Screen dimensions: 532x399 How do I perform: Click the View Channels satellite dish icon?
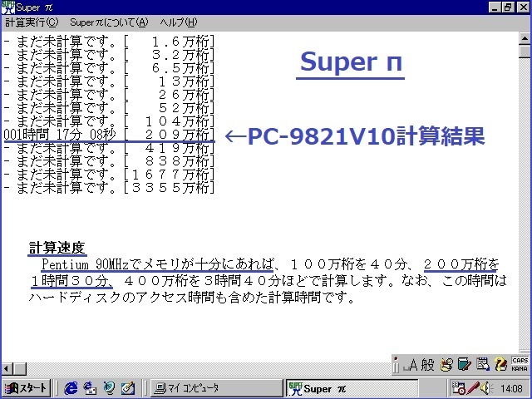tap(109, 388)
